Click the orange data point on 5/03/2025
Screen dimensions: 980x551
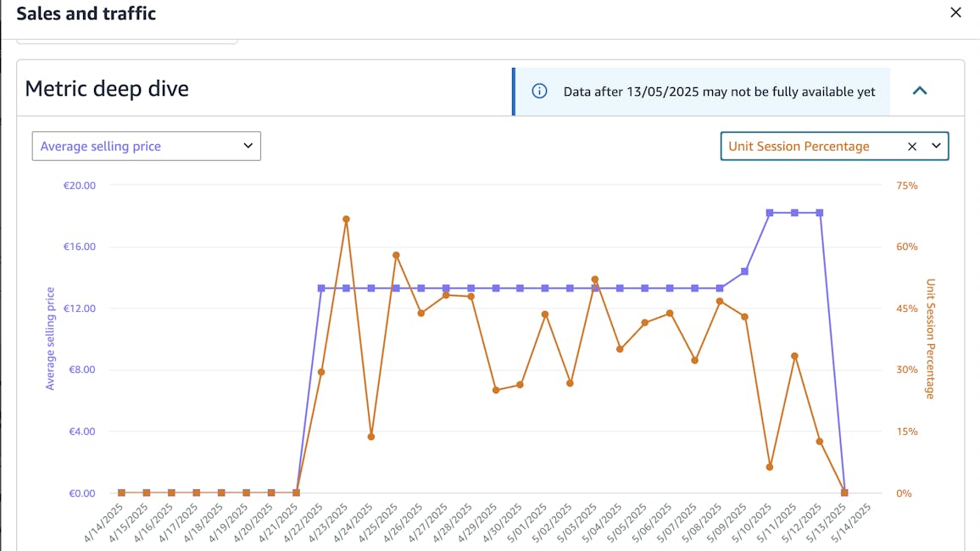tap(595, 280)
